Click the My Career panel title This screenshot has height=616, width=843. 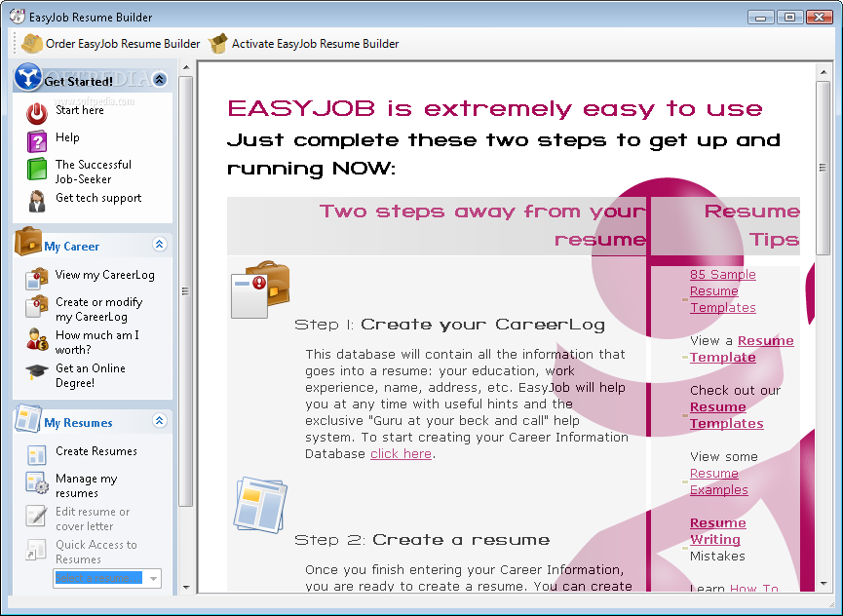click(x=71, y=247)
